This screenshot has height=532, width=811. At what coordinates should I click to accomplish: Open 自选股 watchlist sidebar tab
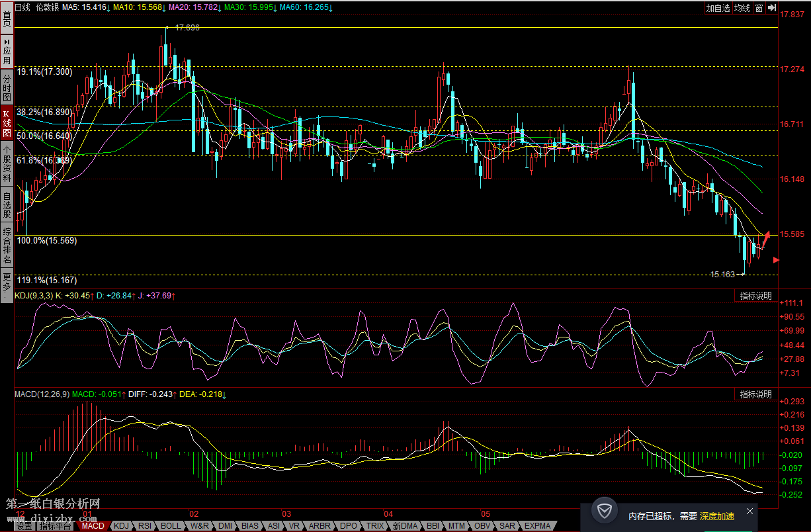click(x=7, y=204)
